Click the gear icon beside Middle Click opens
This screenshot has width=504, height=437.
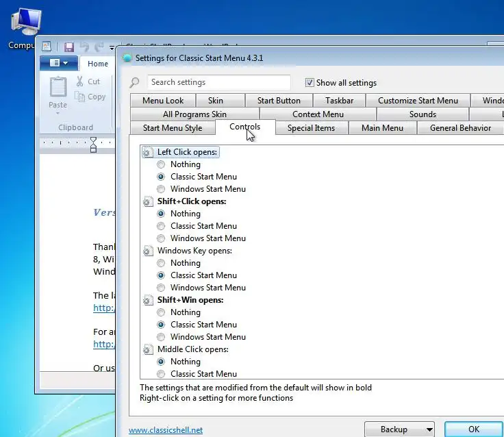point(148,349)
